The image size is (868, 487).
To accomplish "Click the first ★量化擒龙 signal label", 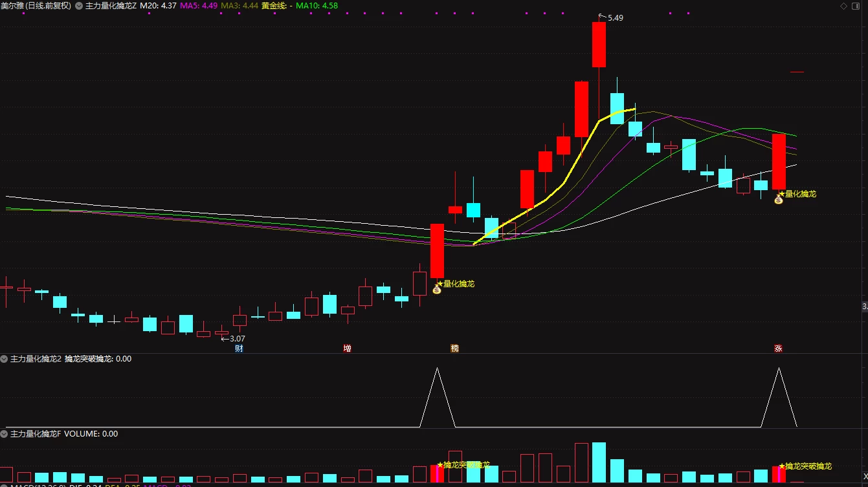I will click(456, 283).
